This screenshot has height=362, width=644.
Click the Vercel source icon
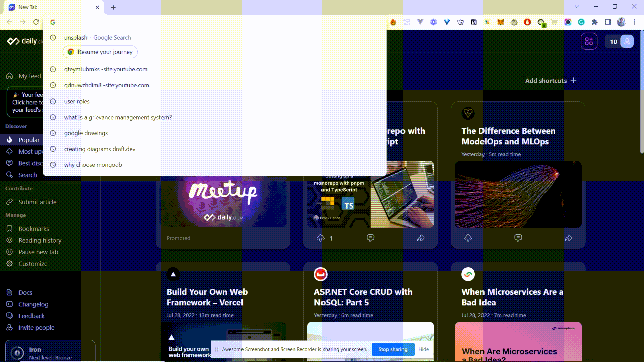click(173, 274)
